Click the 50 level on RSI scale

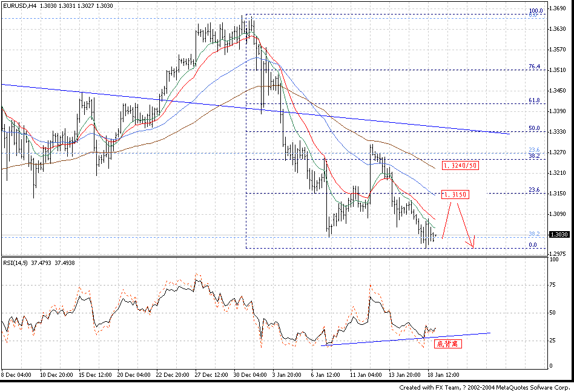[553, 313]
